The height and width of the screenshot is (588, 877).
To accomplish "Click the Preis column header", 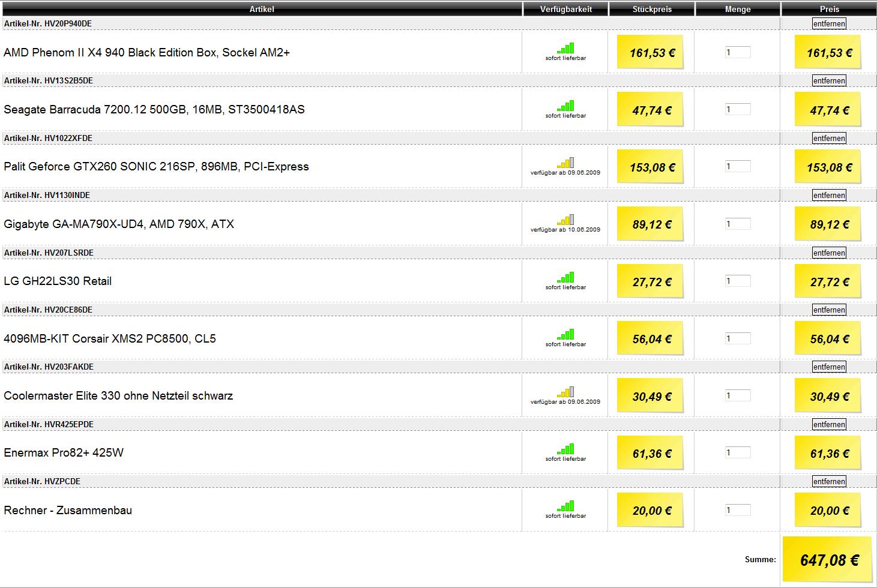I will [x=829, y=9].
